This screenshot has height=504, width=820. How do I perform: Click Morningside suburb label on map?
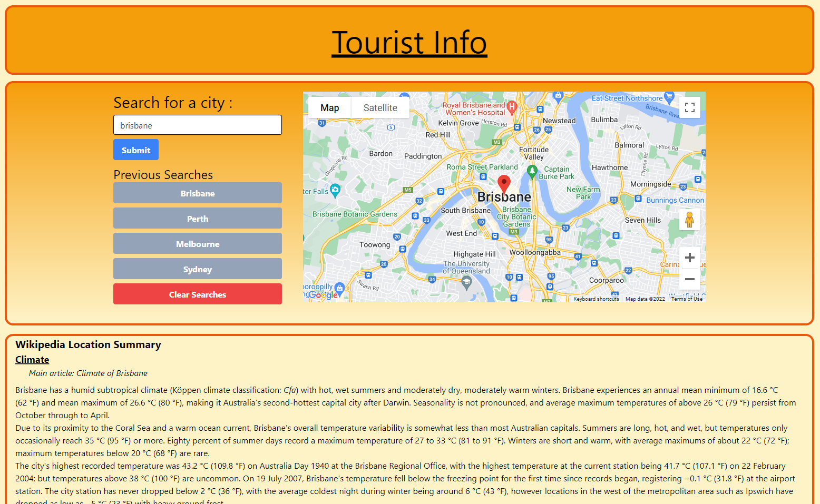pos(651,184)
